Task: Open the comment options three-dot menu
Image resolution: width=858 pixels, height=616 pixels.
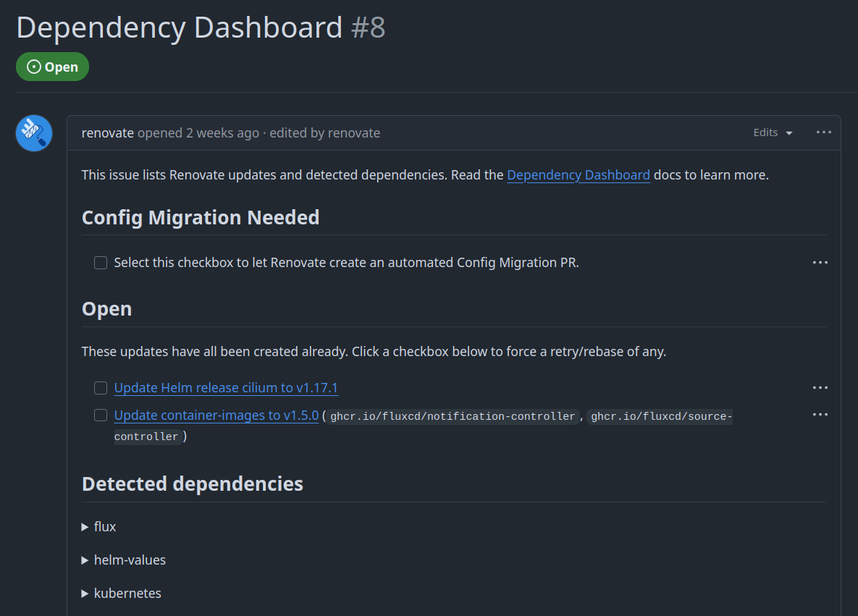Action: point(823,132)
